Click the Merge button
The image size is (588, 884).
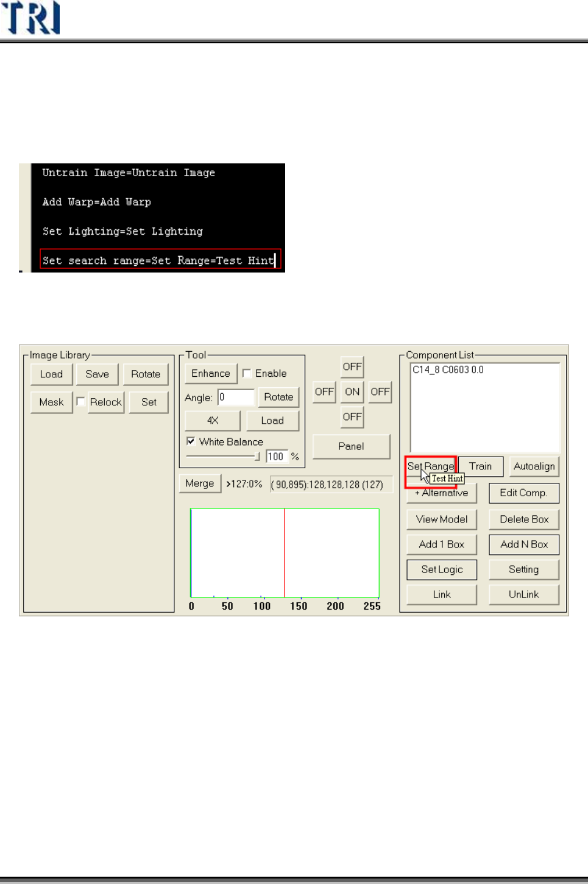(x=200, y=483)
